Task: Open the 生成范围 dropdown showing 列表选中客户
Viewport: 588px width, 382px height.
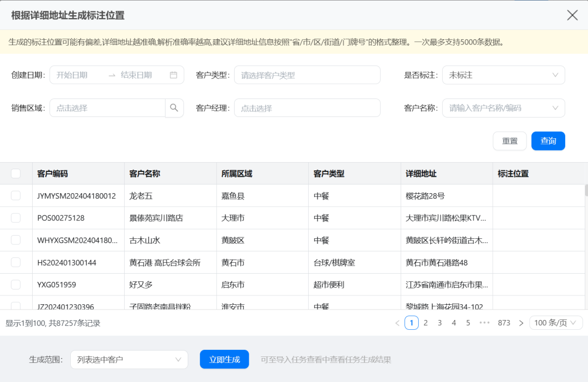Action: click(129, 359)
